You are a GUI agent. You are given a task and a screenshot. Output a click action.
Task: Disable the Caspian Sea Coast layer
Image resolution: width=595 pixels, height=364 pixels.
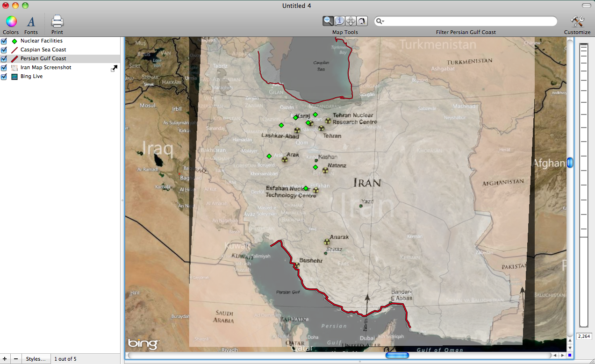pyautogui.click(x=4, y=50)
